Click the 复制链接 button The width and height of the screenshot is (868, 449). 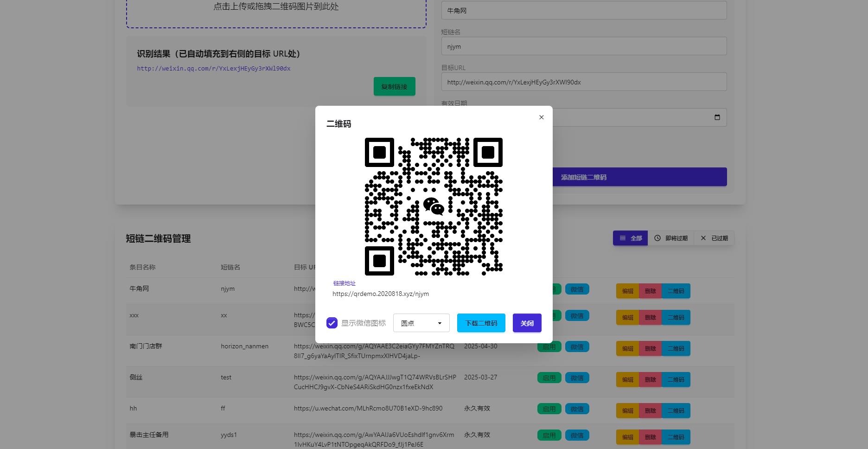[x=394, y=86]
